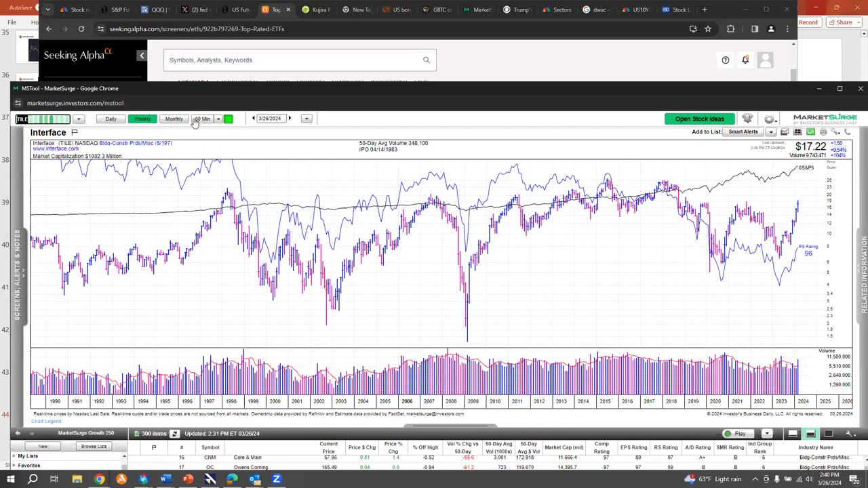Click the refresh icon beside 300 items
The image size is (868, 488).
tap(174, 434)
